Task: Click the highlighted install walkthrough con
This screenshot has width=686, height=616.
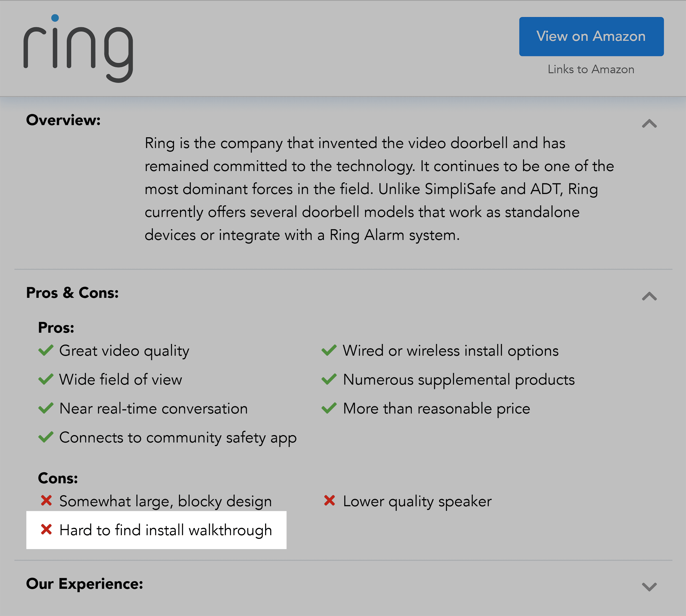Action: (x=166, y=530)
